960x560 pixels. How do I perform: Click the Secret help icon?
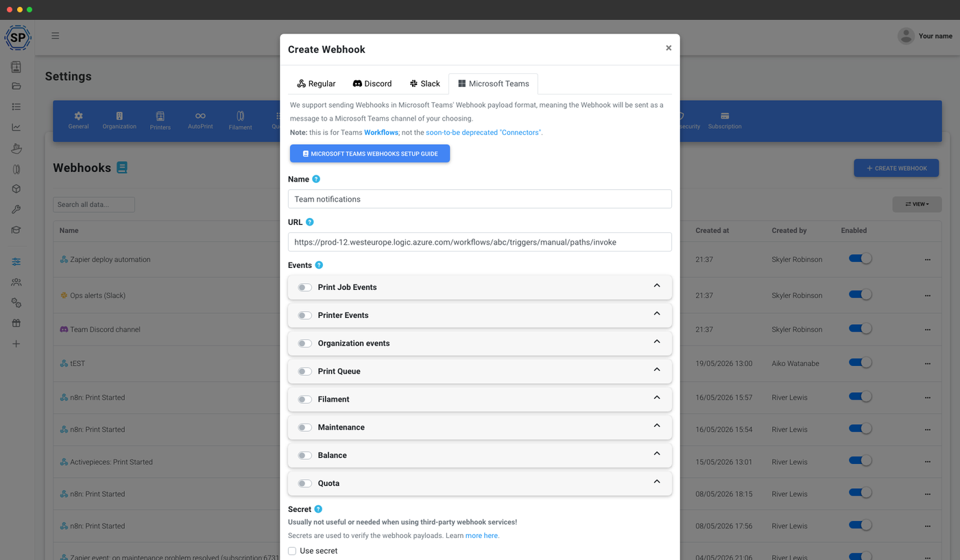(x=318, y=509)
